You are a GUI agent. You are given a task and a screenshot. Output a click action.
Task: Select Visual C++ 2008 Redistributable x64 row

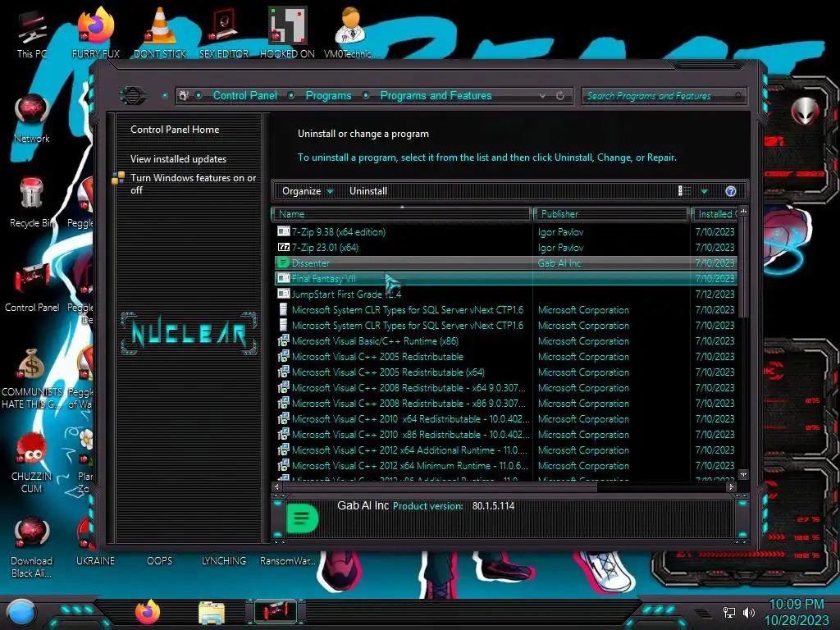[506, 387]
